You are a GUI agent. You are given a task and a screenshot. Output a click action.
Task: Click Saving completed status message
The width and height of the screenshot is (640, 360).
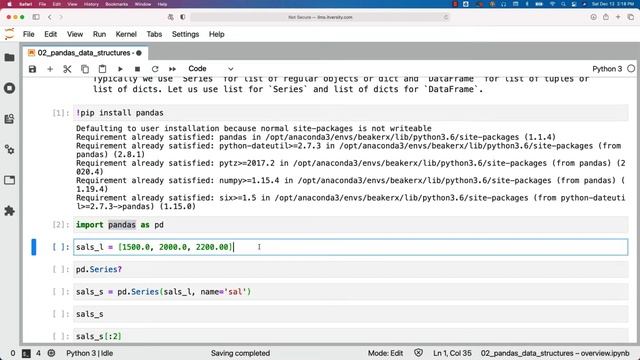240,353
